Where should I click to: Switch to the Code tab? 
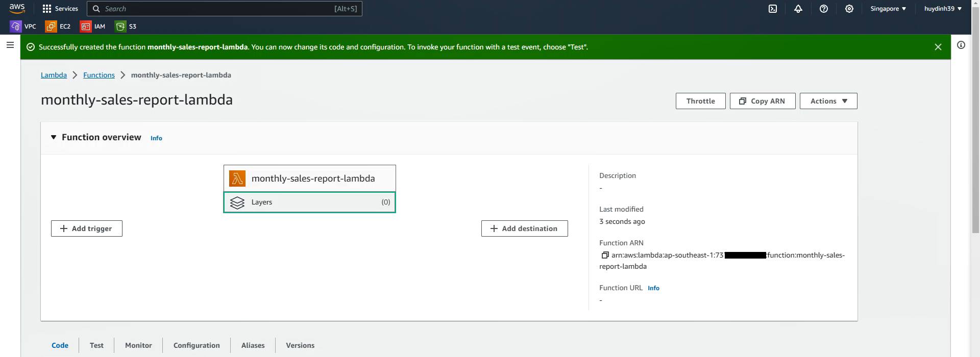click(60, 345)
